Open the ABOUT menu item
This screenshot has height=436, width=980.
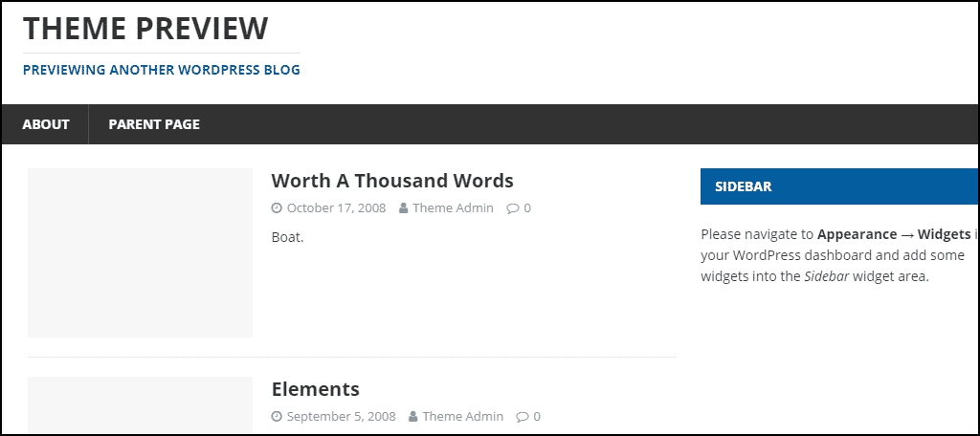[x=46, y=124]
